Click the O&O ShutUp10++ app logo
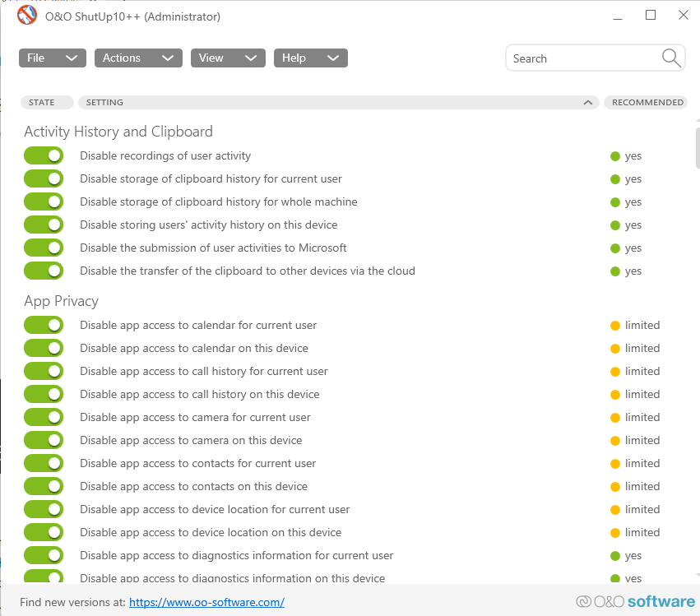 point(27,16)
